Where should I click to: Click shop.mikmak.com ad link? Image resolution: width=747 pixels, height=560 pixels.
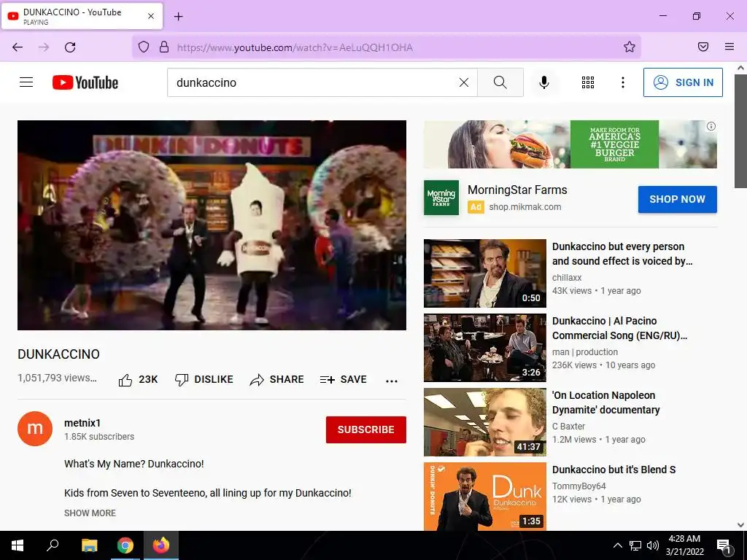[x=525, y=207]
